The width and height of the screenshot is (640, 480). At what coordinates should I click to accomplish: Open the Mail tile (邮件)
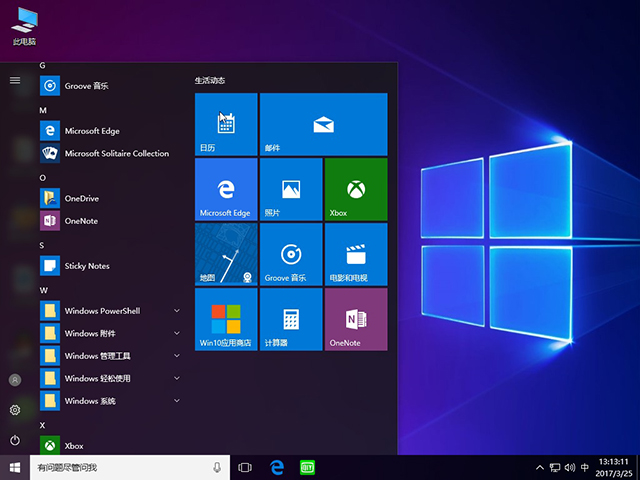[x=322, y=124]
